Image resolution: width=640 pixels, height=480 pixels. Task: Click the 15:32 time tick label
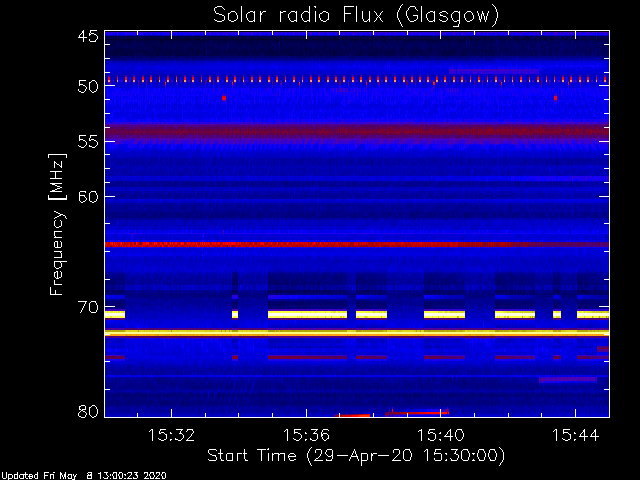click(x=171, y=435)
